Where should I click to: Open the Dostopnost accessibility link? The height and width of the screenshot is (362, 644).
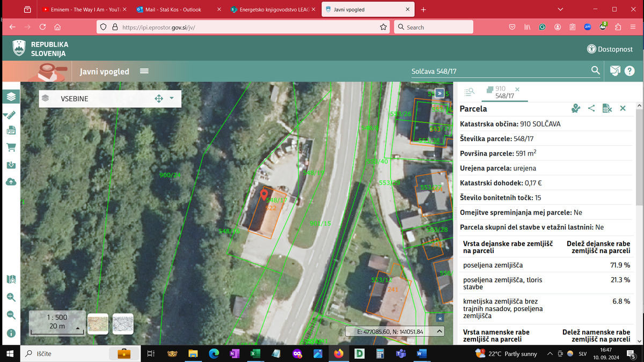click(610, 49)
